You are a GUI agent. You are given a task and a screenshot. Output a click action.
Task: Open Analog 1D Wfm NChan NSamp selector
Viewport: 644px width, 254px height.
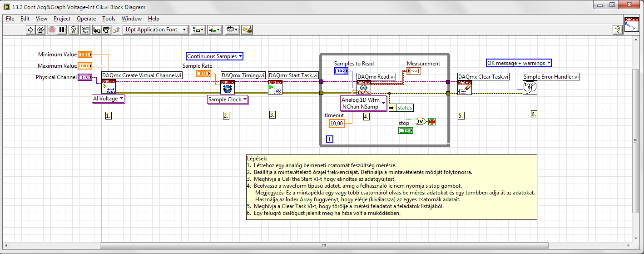click(364, 103)
